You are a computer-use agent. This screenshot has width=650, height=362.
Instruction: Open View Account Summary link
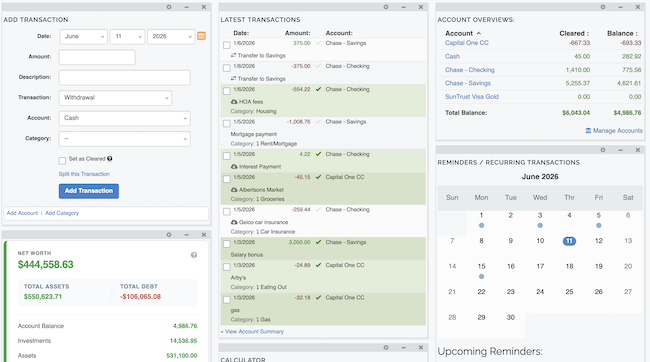(254, 331)
